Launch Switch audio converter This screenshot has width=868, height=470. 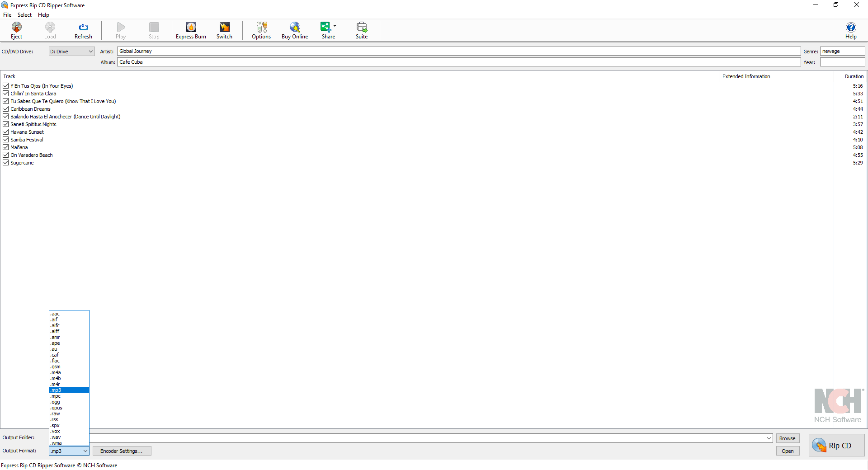pyautogui.click(x=224, y=30)
